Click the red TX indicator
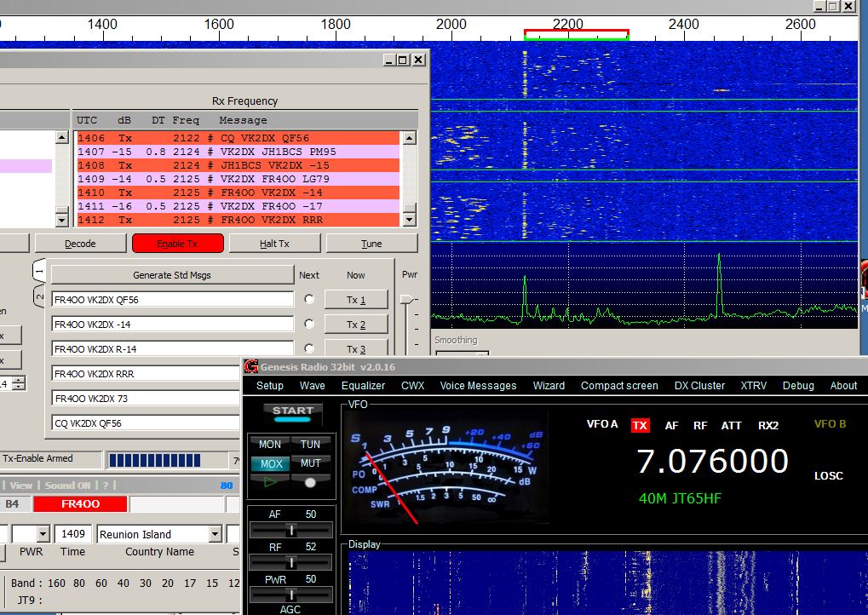868x615 pixels. pyautogui.click(x=640, y=425)
